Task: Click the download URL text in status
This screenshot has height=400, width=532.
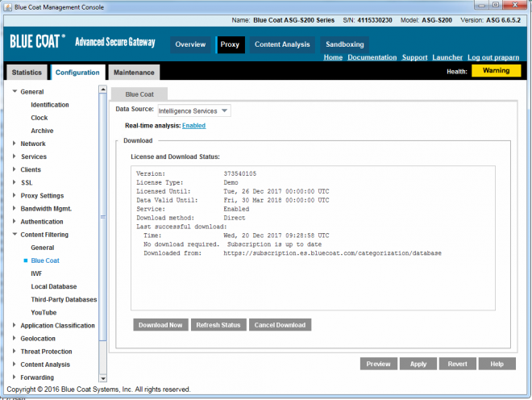Action: [332, 253]
